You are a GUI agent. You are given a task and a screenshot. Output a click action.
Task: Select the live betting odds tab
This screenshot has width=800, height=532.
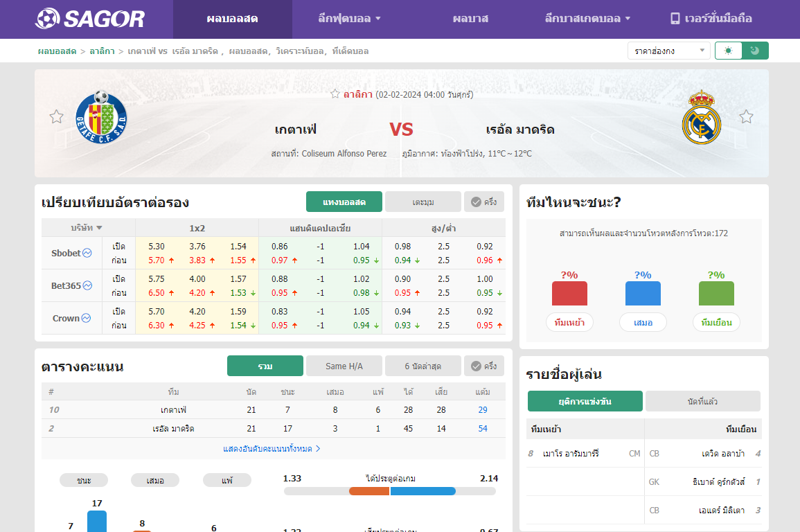[x=344, y=202]
